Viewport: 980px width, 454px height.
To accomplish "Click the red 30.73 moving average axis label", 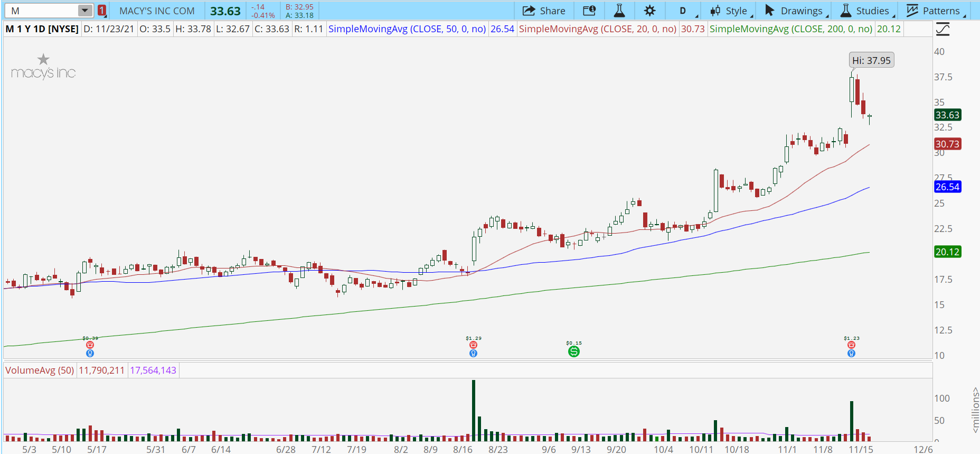I will point(947,144).
